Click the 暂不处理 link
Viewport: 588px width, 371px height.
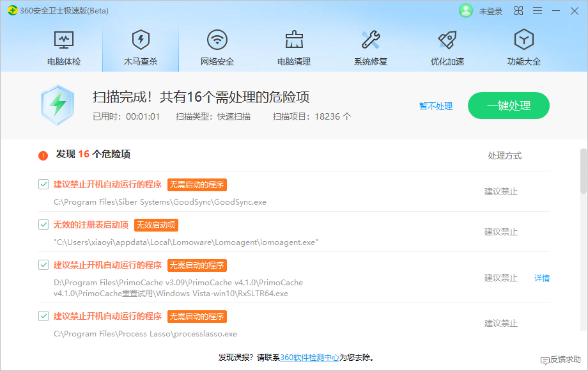tap(436, 106)
